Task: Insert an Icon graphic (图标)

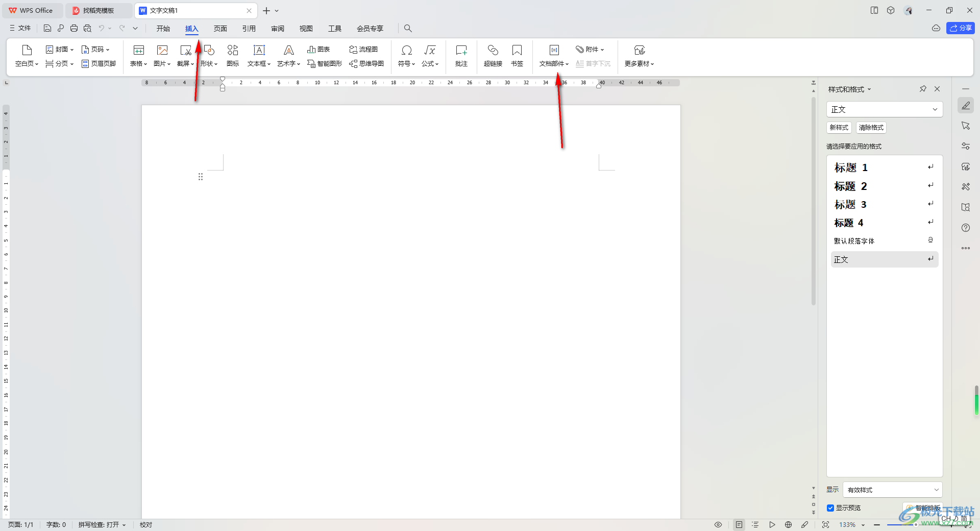Action: pos(233,50)
